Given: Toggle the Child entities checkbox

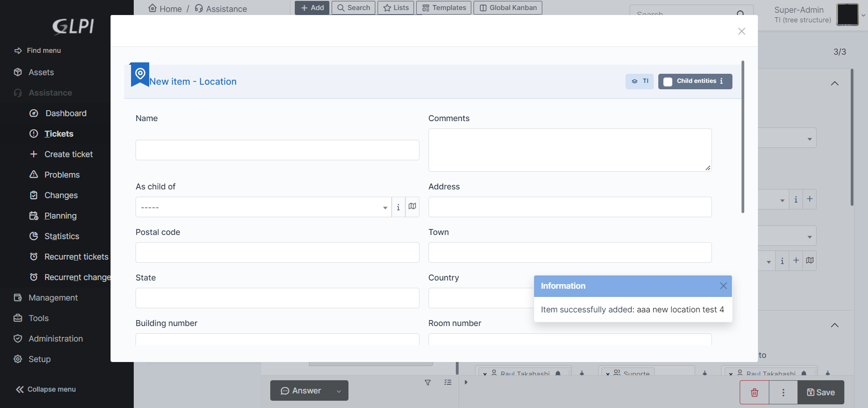Looking at the screenshot, I should click(668, 82).
